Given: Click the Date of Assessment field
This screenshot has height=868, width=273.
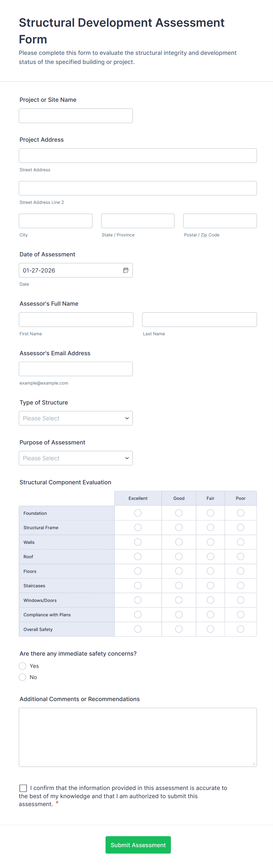Looking at the screenshot, I should tap(71, 270).
